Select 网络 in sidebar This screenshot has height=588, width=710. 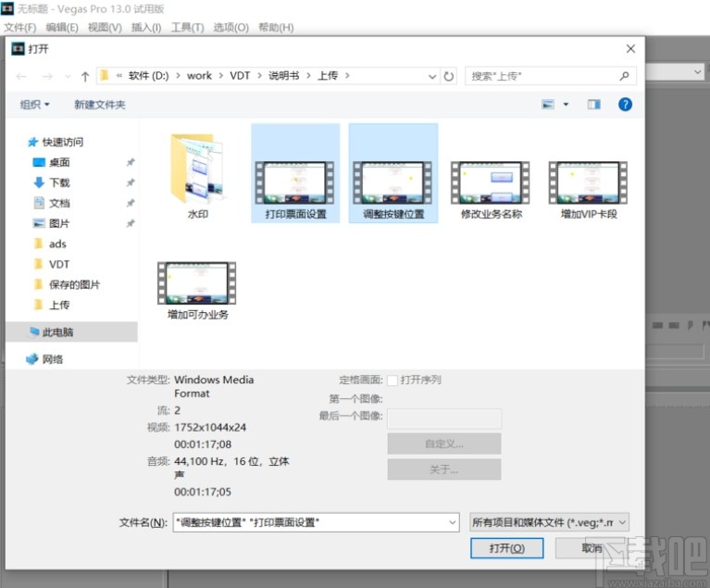pos(44,359)
